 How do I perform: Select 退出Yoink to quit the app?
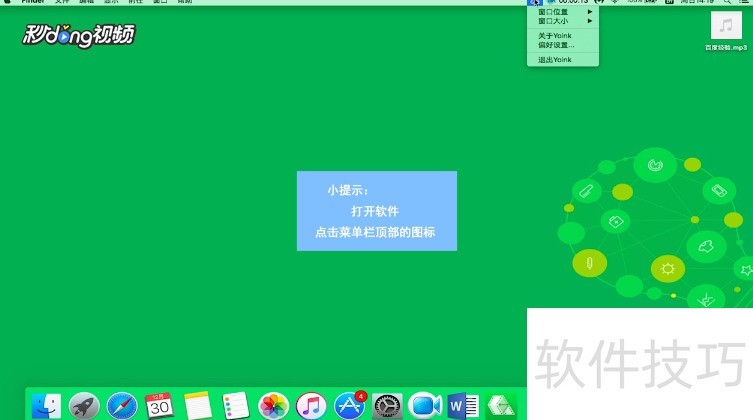pos(563,60)
